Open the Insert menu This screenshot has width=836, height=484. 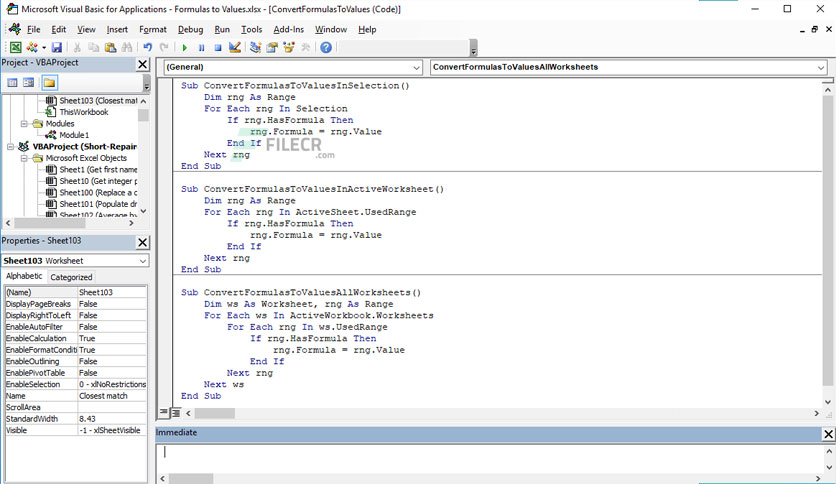[117, 29]
